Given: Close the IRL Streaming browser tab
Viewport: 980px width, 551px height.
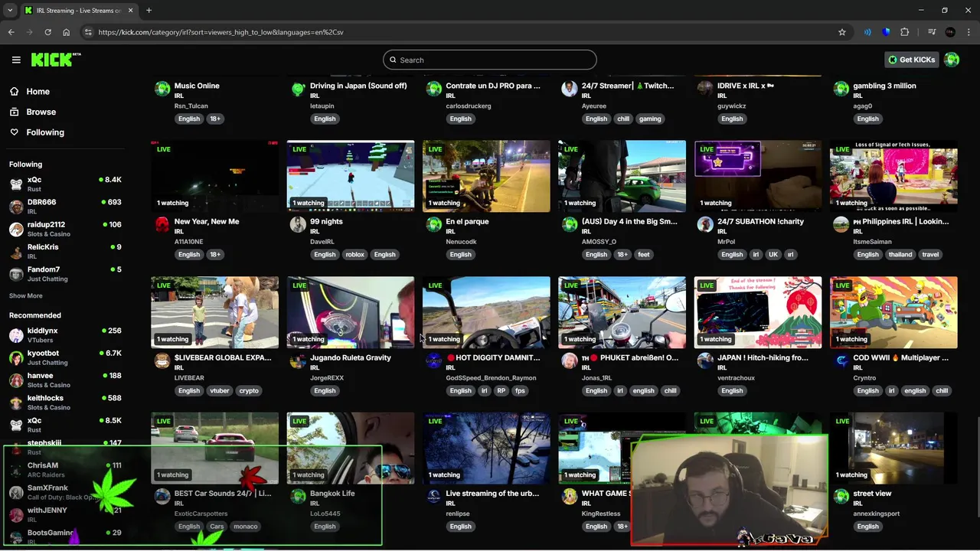Looking at the screenshot, I should (130, 11).
